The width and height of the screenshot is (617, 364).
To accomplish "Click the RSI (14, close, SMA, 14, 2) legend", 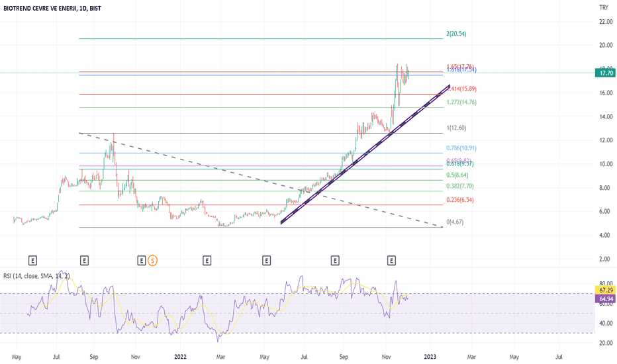I will click(36, 276).
